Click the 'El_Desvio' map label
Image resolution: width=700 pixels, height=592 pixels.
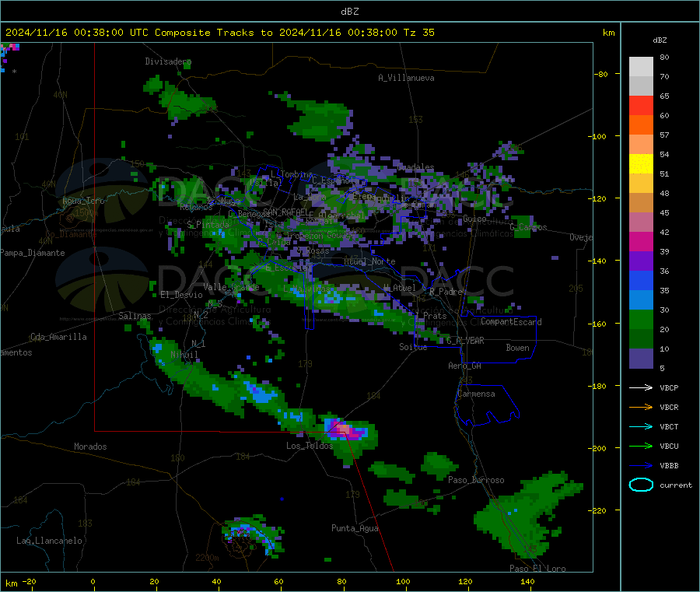tap(181, 295)
